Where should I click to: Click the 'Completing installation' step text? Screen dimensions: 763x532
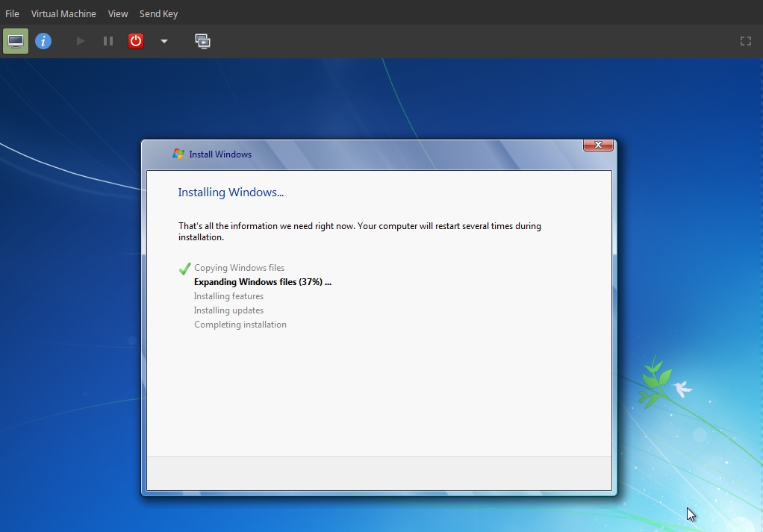coord(240,325)
